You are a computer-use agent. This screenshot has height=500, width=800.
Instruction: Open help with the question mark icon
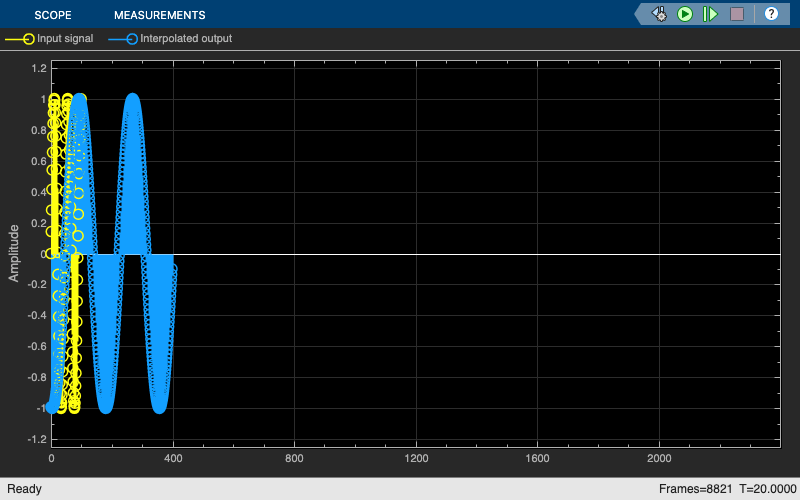coord(771,14)
